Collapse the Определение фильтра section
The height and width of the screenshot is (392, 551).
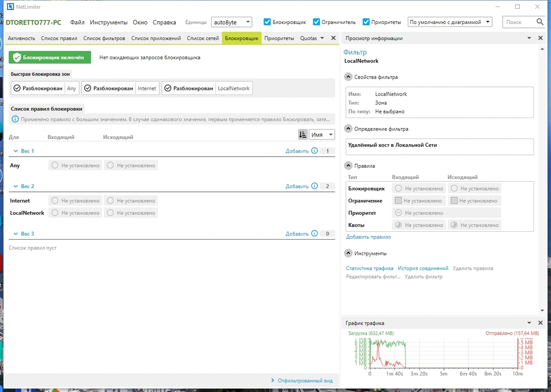(x=349, y=129)
